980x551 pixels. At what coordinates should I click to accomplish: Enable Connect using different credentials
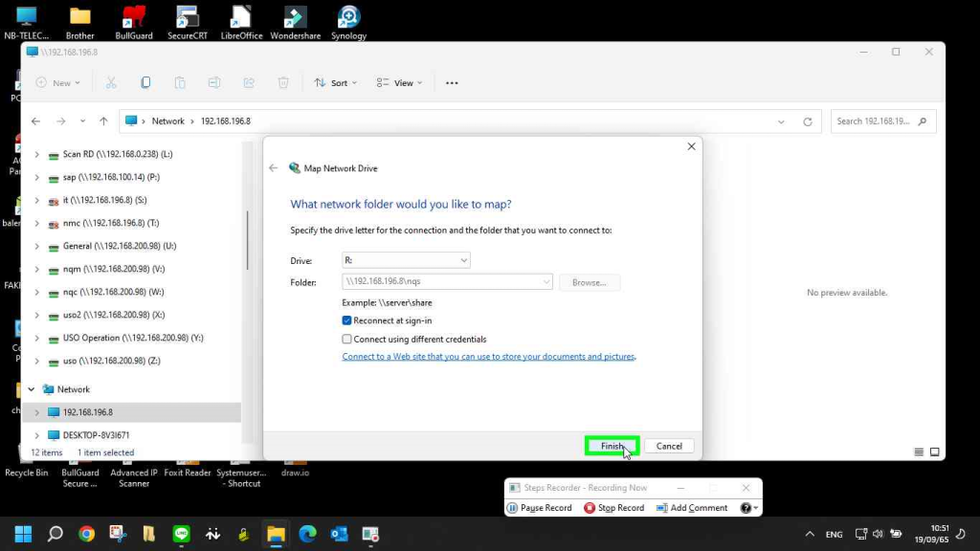click(x=347, y=339)
